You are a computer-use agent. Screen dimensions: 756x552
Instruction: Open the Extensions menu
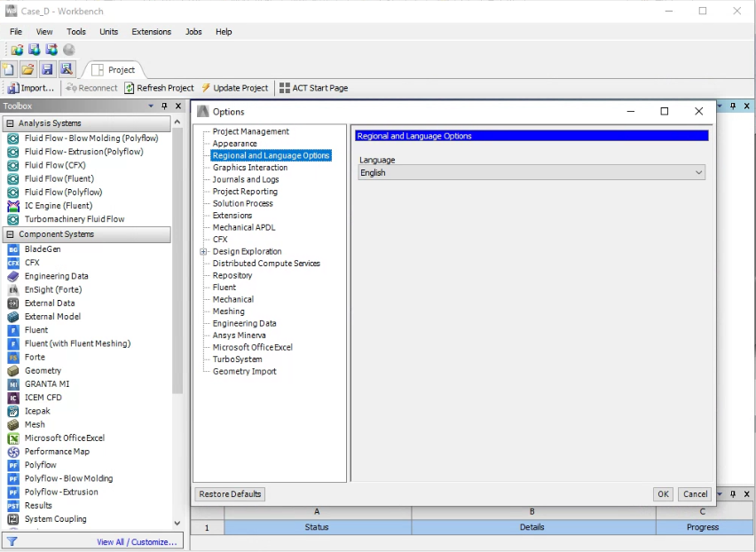[151, 32]
